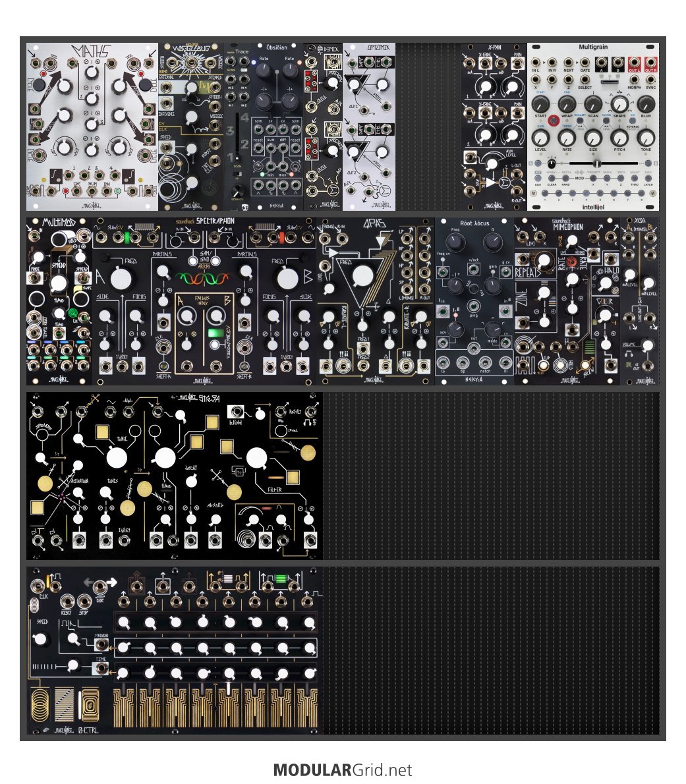Click the 0-CTRL TIME jack

(101, 668)
